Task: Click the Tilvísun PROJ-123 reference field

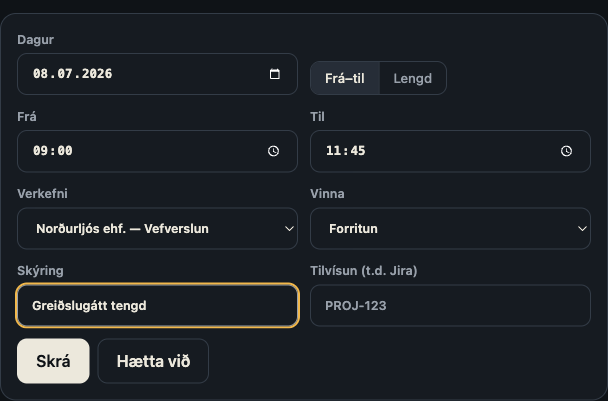Action: pos(450,306)
